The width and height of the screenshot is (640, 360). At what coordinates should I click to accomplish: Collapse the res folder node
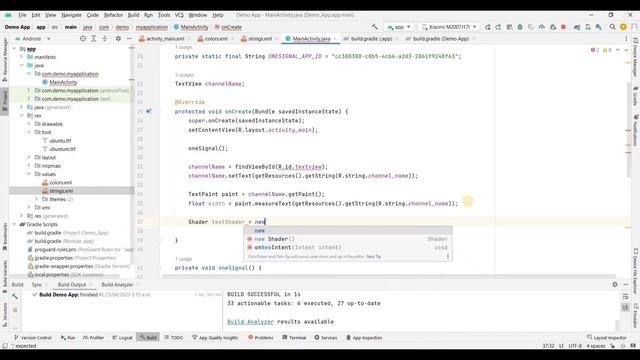22,116
